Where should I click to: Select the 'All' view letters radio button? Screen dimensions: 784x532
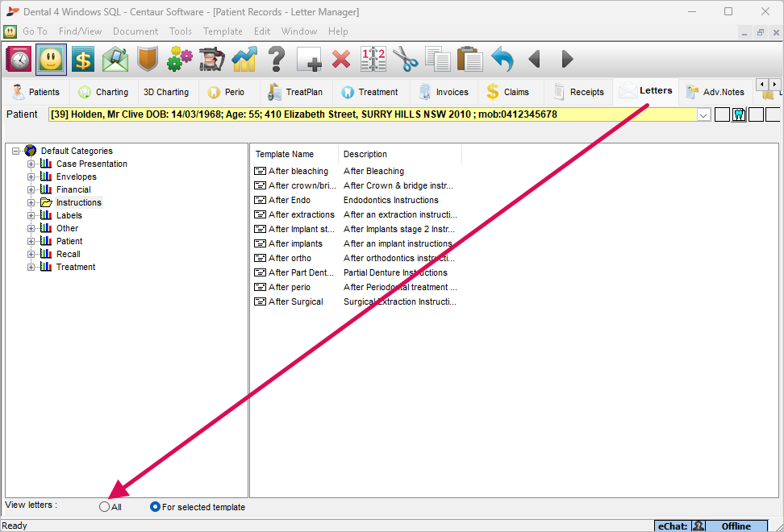104,506
